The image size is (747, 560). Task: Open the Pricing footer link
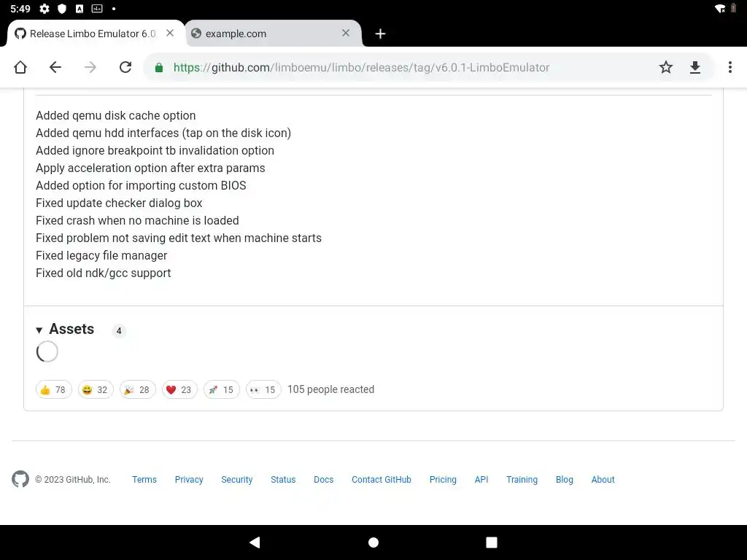[x=443, y=480]
